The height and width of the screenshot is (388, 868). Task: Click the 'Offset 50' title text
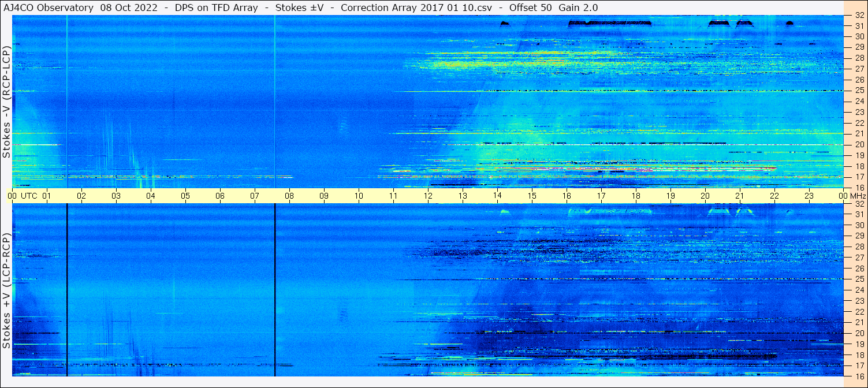531,8
